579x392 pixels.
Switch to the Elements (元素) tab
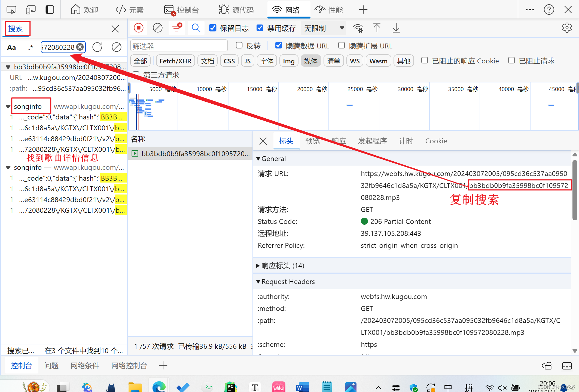click(x=130, y=10)
